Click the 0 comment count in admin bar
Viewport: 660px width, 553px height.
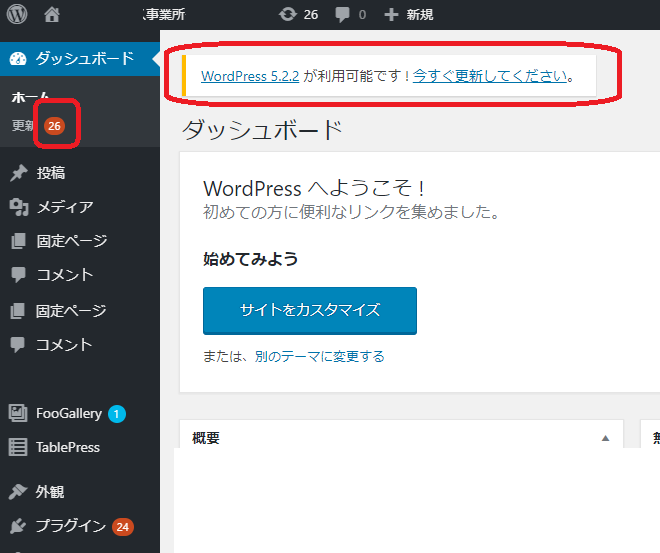pos(362,15)
